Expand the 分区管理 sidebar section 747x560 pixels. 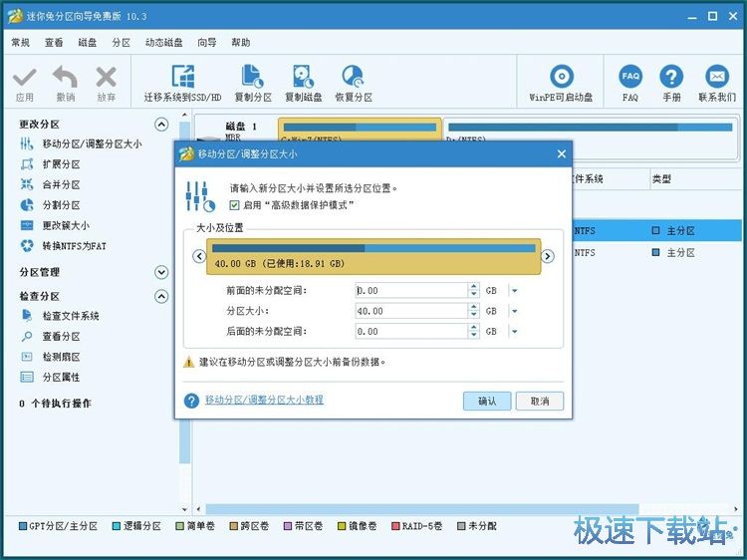pyautogui.click(x=161, y=272)
